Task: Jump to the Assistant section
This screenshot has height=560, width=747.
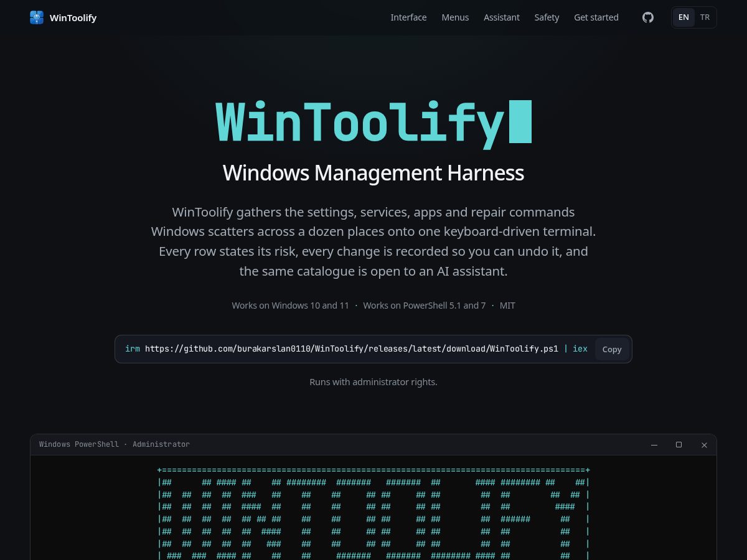Action: point(502,17)
